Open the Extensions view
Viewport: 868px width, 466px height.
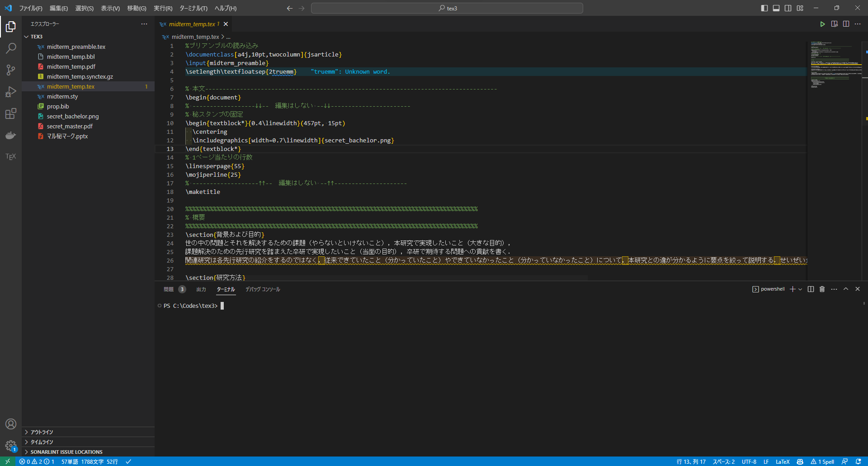pos(11,113)
